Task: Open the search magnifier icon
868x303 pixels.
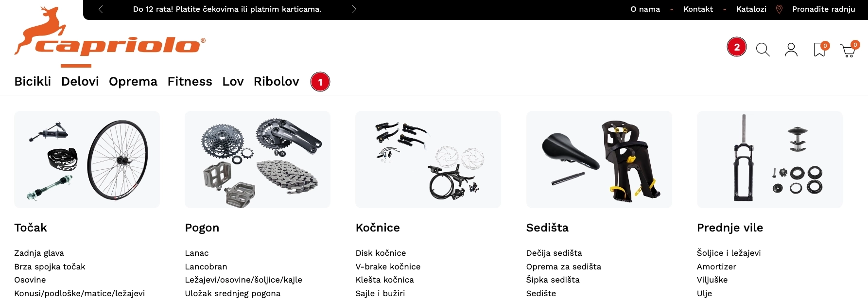Action: [x=763, y=50]
